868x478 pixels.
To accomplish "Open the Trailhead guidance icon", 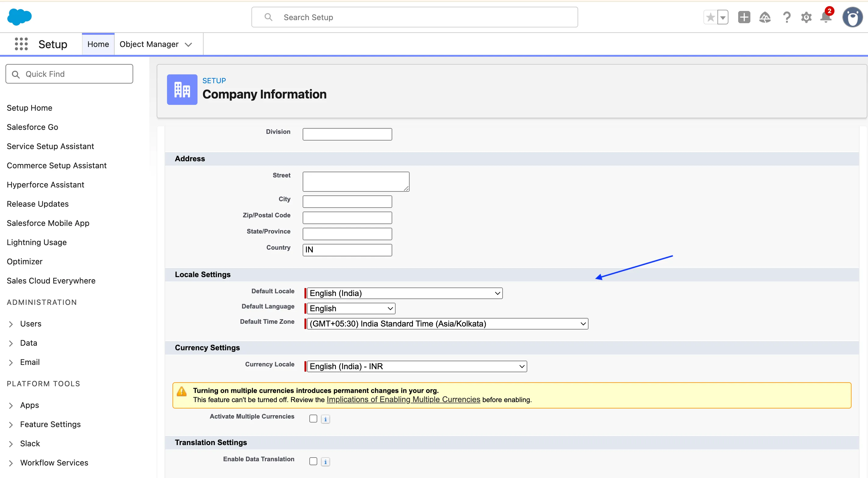I will coord(765,17).
